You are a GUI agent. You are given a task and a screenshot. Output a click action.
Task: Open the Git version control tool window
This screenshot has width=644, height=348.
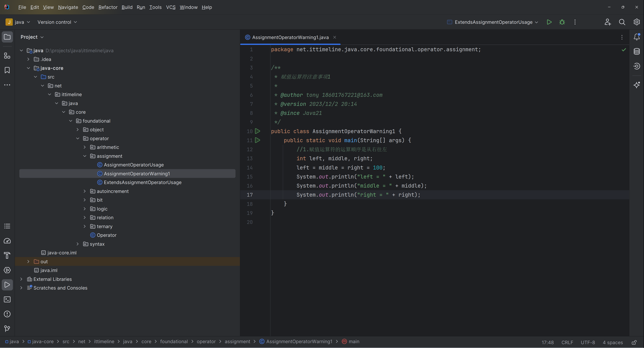coord(7,329)
